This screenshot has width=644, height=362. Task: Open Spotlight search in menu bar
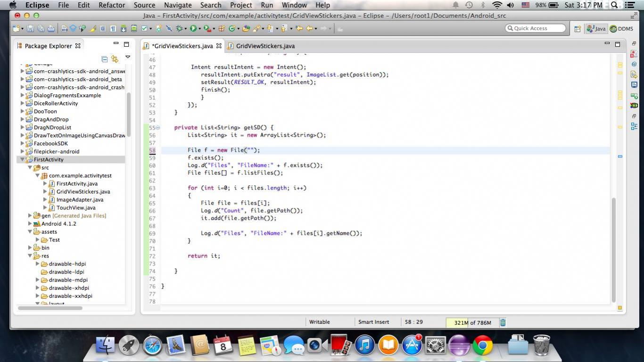click(614, 5)
